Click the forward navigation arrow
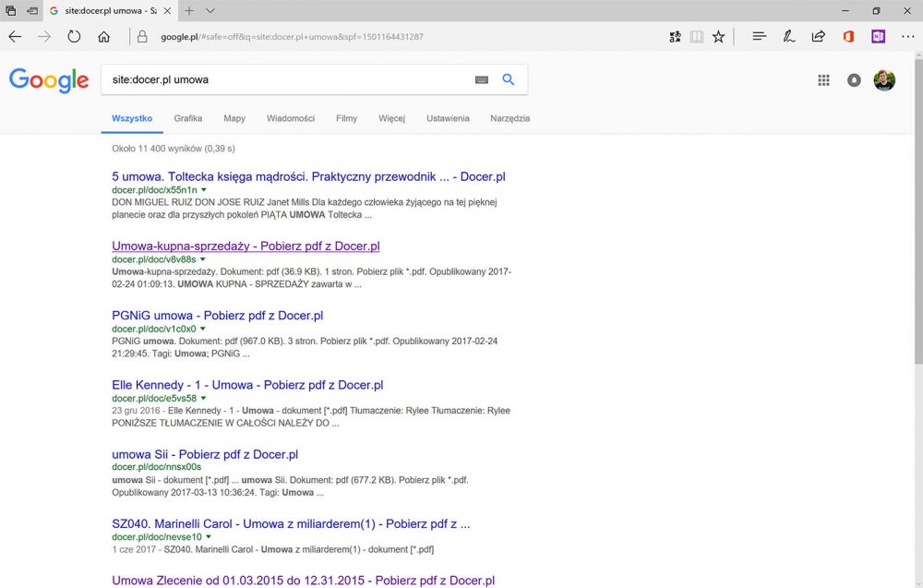923x588 pixels. pos(44,37)
